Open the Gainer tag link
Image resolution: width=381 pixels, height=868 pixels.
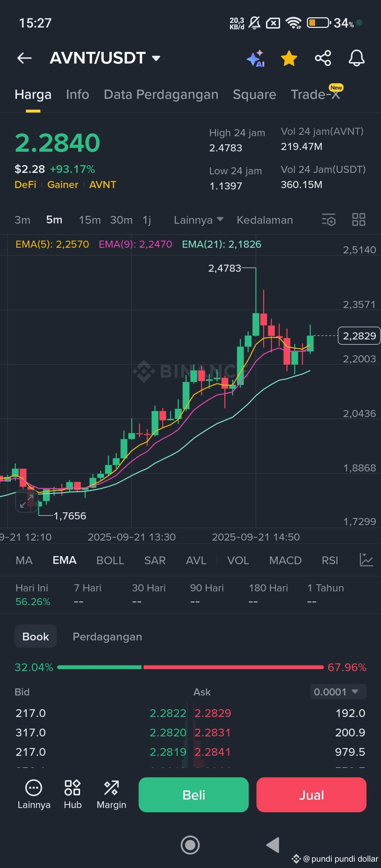(x=63, y=185)
